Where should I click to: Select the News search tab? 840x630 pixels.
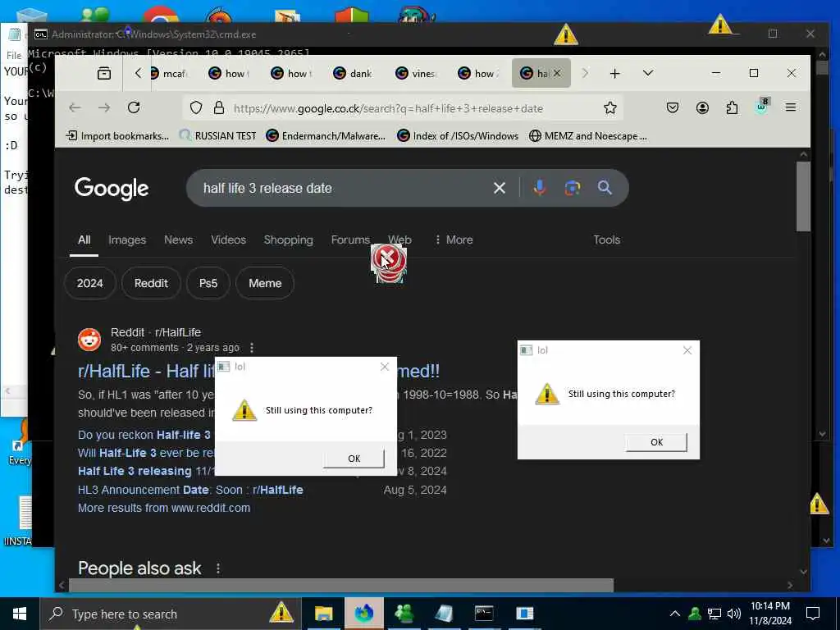click(178, 240)
